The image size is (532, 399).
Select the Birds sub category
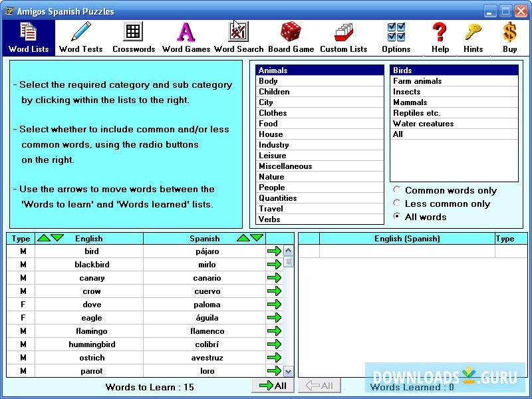point(454,70)
